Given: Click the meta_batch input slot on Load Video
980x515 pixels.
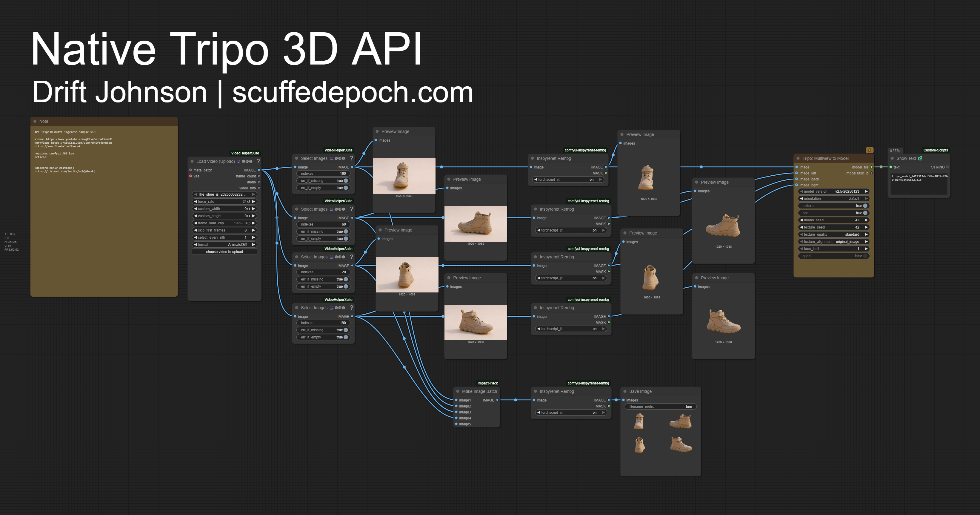Looking at the screenshot, I should [191, 170].
